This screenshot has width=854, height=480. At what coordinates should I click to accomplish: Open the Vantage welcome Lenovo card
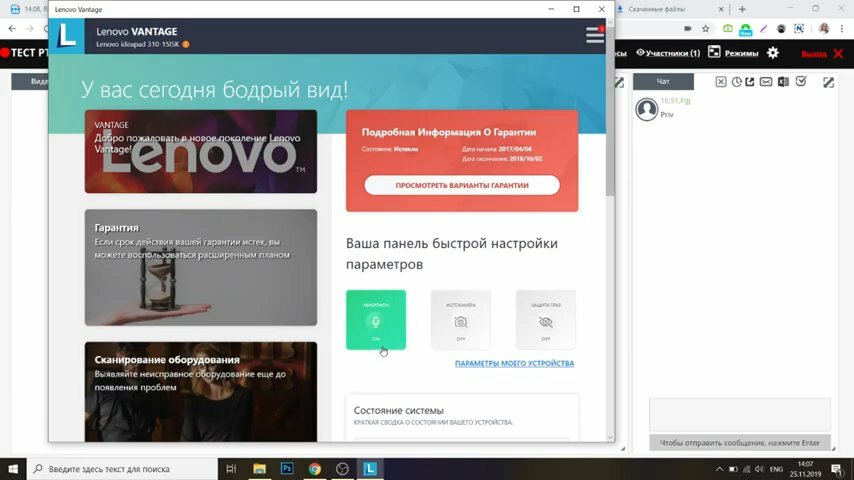tap(201, 151)
